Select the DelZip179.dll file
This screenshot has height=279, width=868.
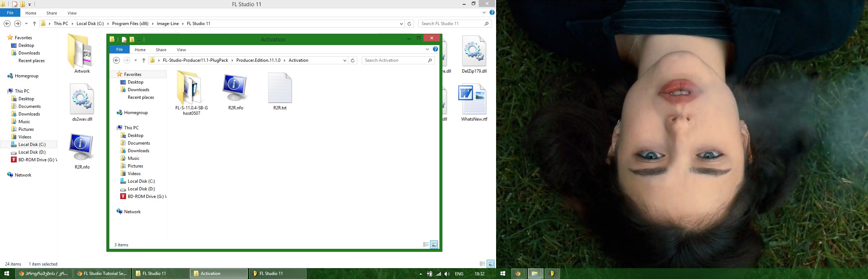[474, 52]
